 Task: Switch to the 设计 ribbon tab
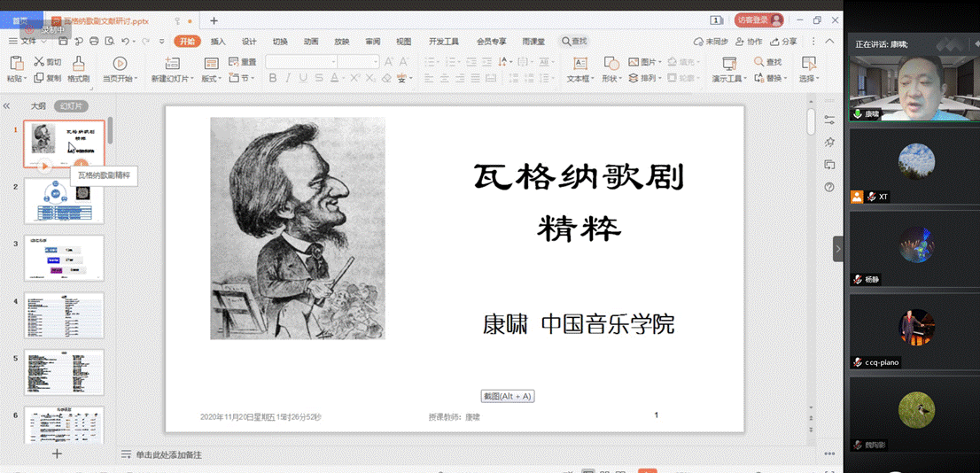click(x=249, y=42)
